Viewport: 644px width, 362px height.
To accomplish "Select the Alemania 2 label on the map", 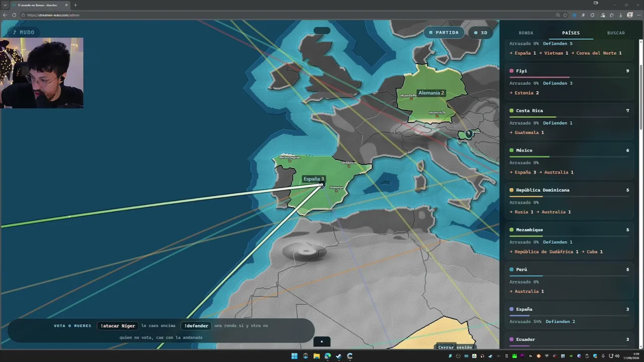I will tap(431, 93).
